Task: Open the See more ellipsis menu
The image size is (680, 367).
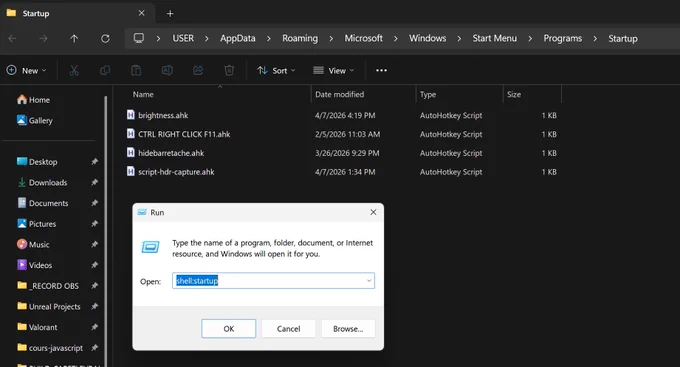Action: [x=381, y=70]
